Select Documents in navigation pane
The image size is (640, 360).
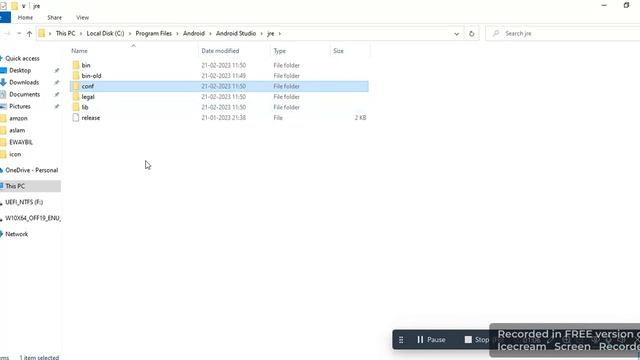point(24,94)
